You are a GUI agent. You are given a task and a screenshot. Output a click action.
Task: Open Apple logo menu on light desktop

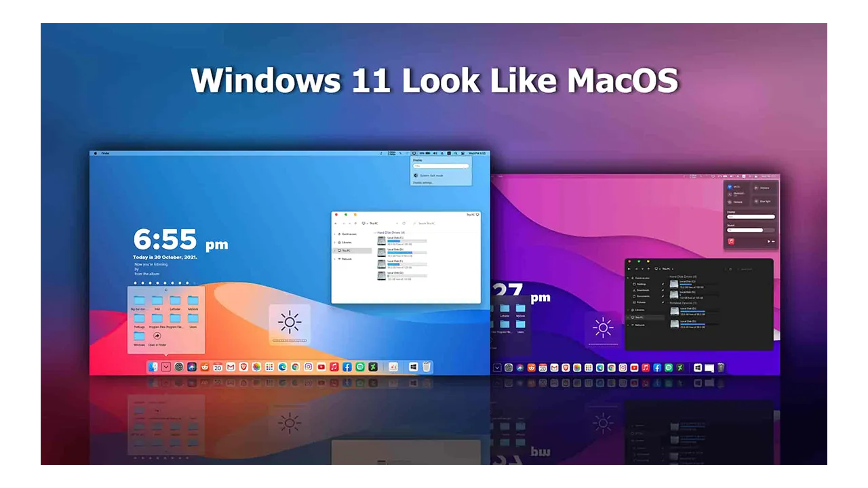click(x=95, y=154)
